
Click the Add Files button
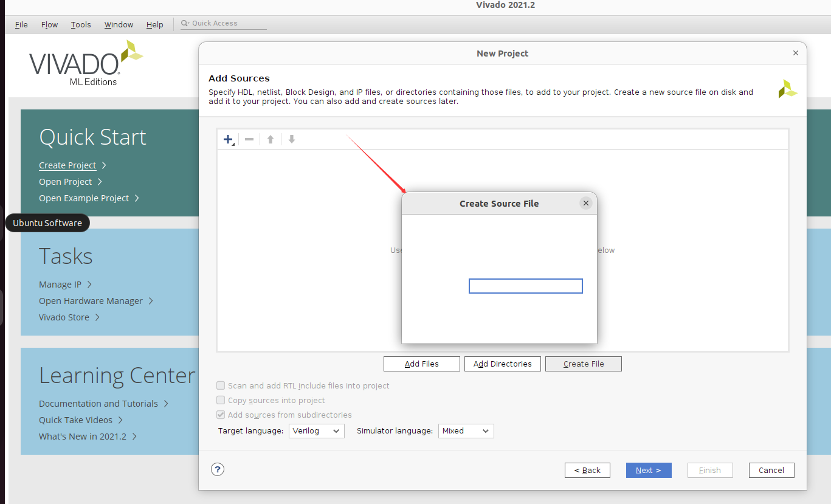click(422, 364)
